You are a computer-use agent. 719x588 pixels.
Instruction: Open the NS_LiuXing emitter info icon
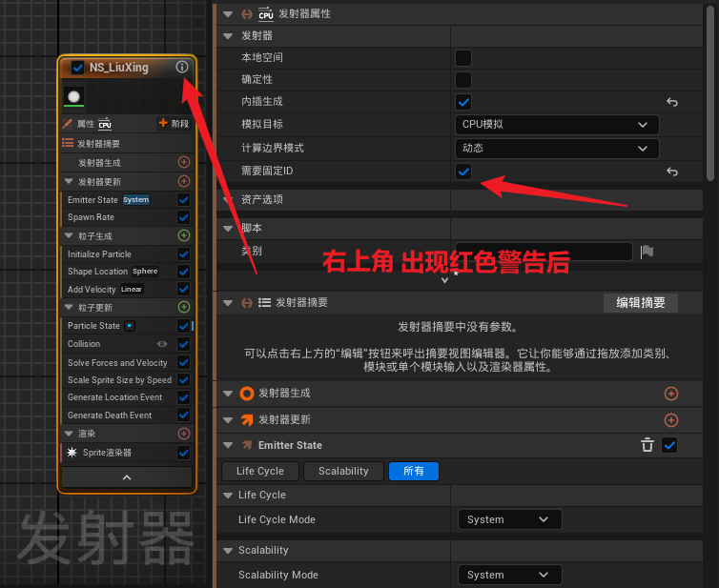[x=182, y=67]
